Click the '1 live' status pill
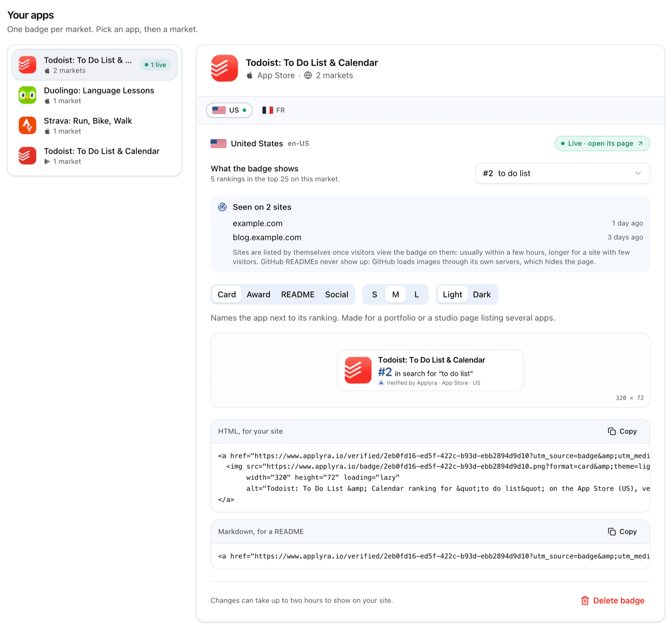This screenshot has width=672, height=629. tap(156, 65)
